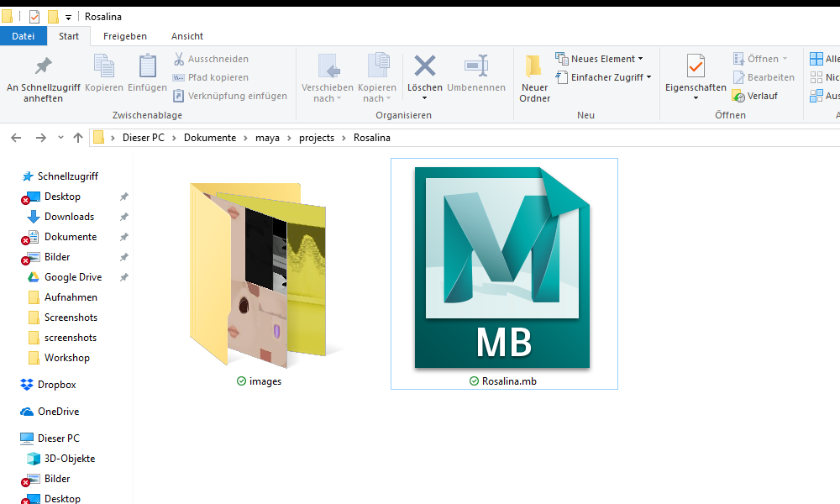Open Aufnahmen folder in sidebar

click(71, 297)
